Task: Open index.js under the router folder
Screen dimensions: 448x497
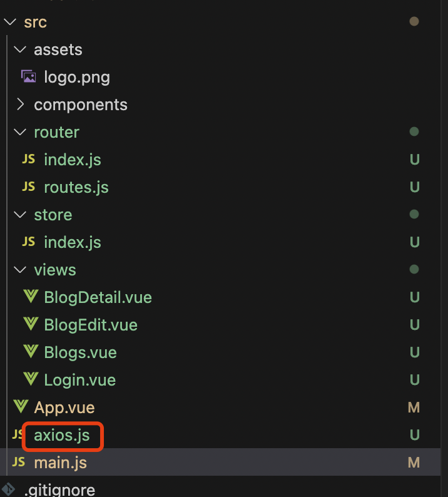Action: coord(72,160)
